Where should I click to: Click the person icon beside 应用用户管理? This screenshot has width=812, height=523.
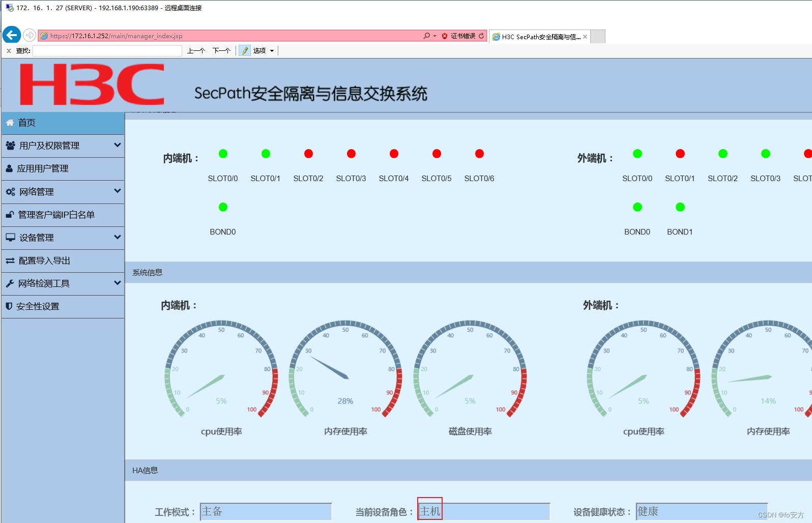[9, 168]
